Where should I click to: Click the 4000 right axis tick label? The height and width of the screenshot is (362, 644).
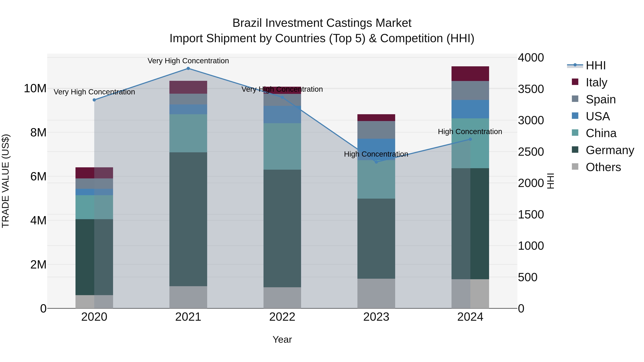531,57
